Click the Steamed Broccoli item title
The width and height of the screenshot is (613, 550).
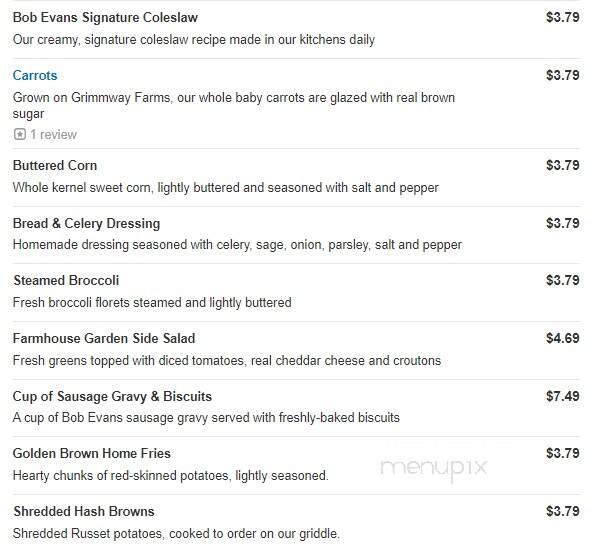pos(66,280)
